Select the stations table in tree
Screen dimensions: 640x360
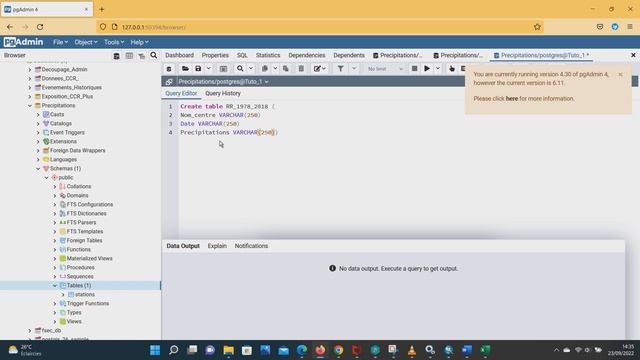[84, 294]
